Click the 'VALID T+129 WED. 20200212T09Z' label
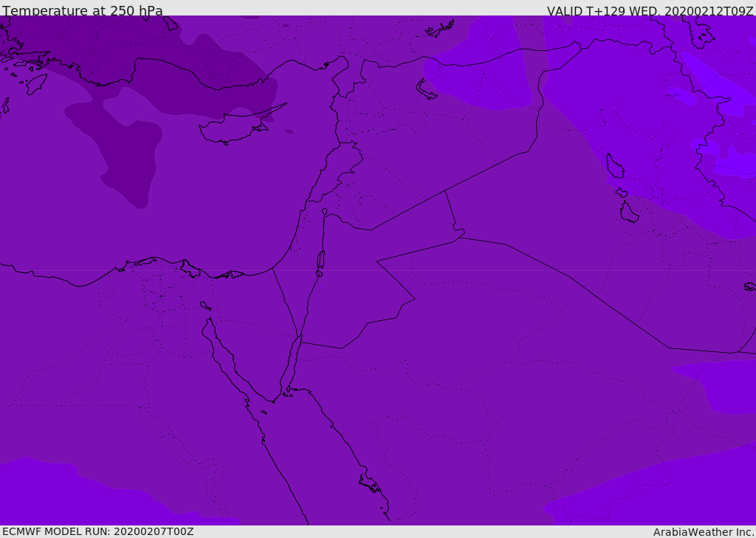 (x=650, y=10)
